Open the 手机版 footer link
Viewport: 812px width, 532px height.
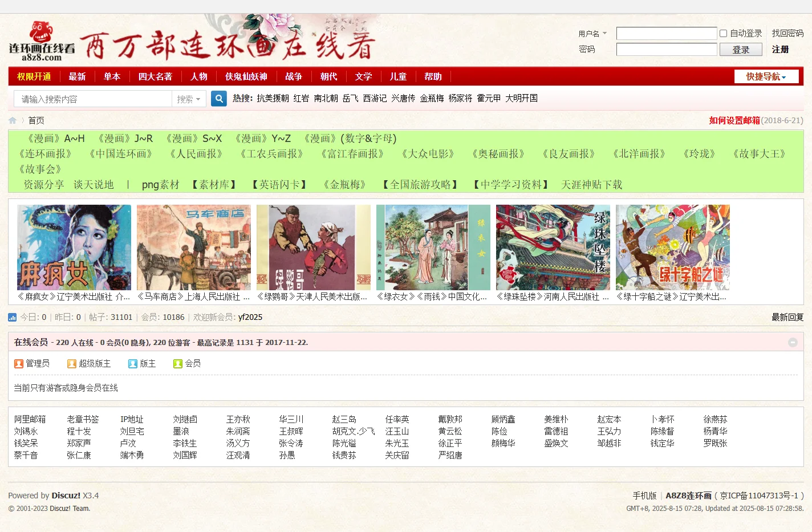click(644, 496)
